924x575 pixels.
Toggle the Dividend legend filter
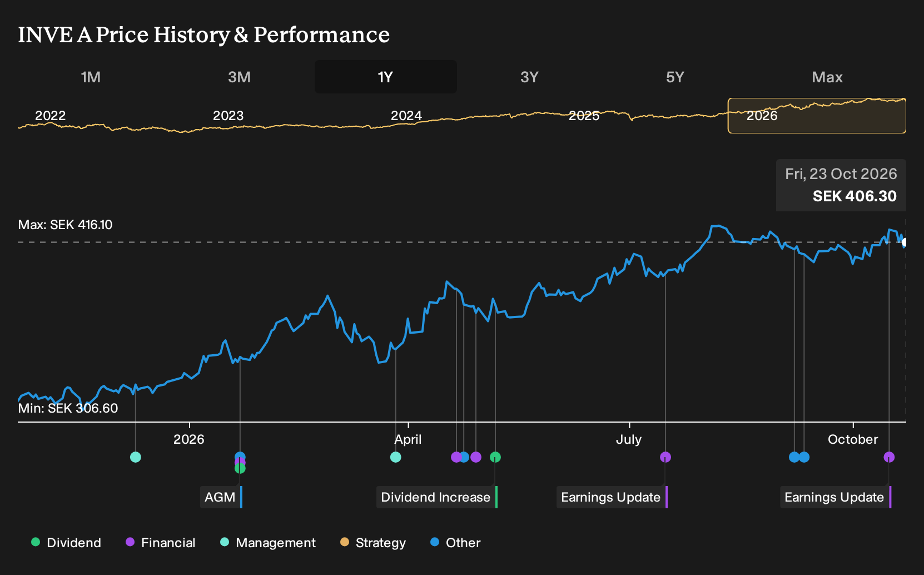click(x=66, y=542)
